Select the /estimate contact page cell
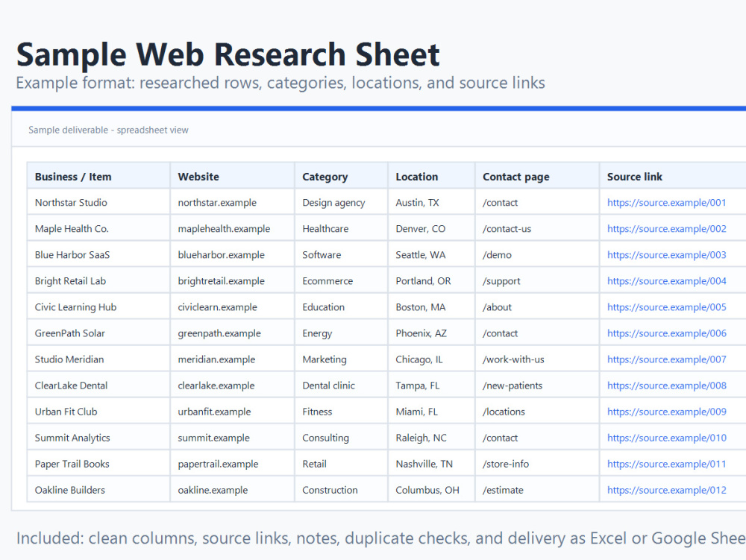 537,490
